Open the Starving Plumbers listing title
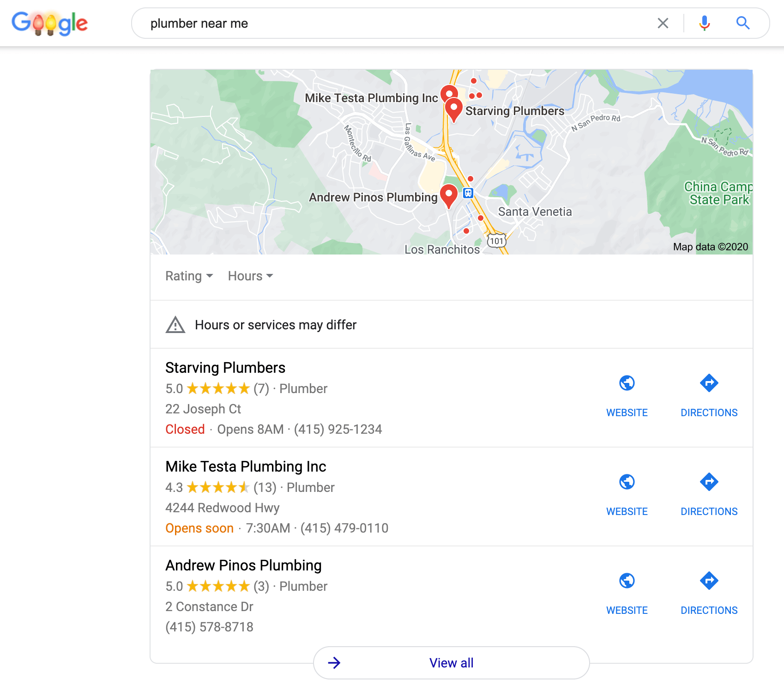The height and width of the screenshot is (691, 784). tap(225, 368)
